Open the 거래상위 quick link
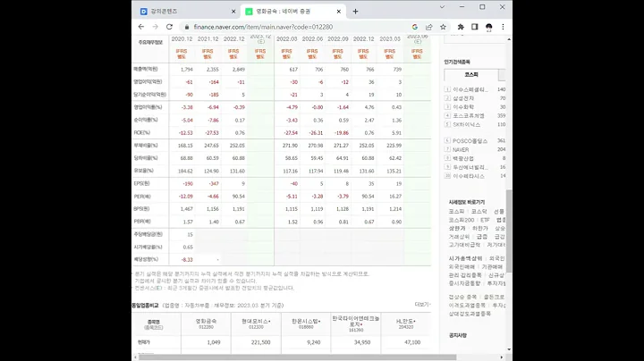This screenshot has width=644, height=361. tap(459, 237)
